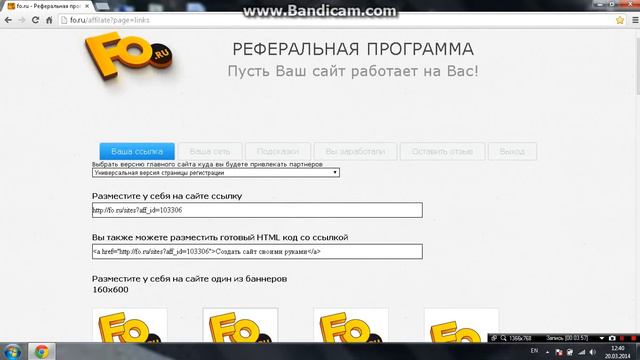Image resolution: width=640 pixels, height=360 pixels.
Task: Open the Windows Start button
Action: pos(12,352)
